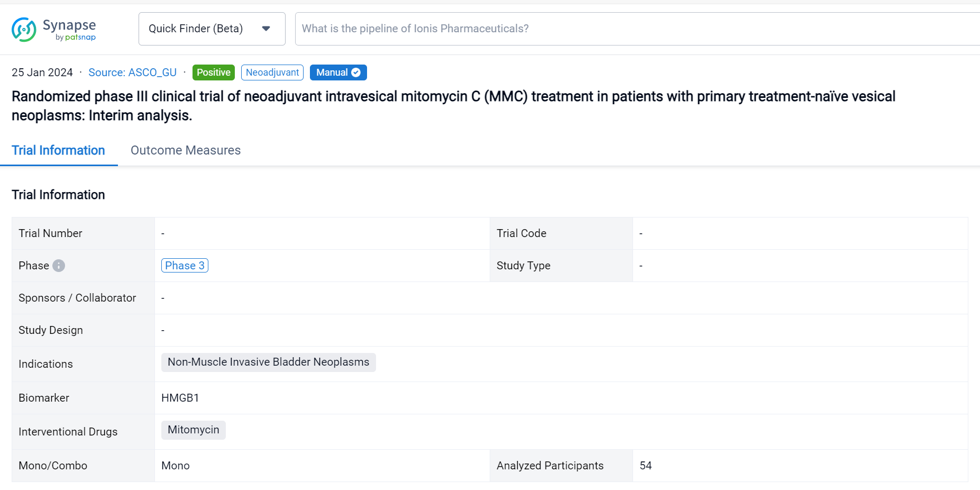
Task: Click the Phase info icon
Action: [x=59, y=266]
